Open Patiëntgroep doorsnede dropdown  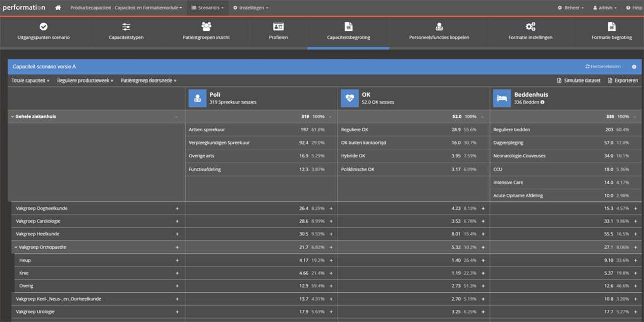point(148,80)
